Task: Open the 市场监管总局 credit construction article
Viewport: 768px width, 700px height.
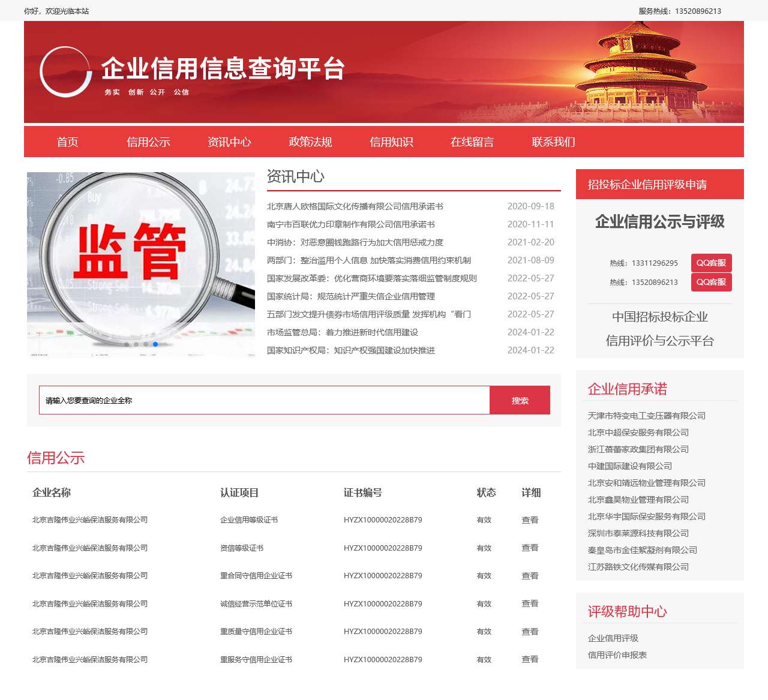Action: point(343,332)
